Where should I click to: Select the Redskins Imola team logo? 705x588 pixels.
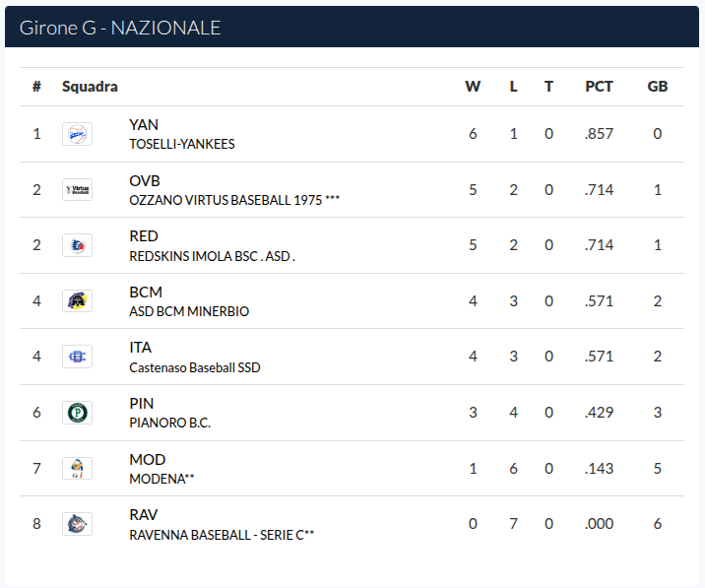78,245
